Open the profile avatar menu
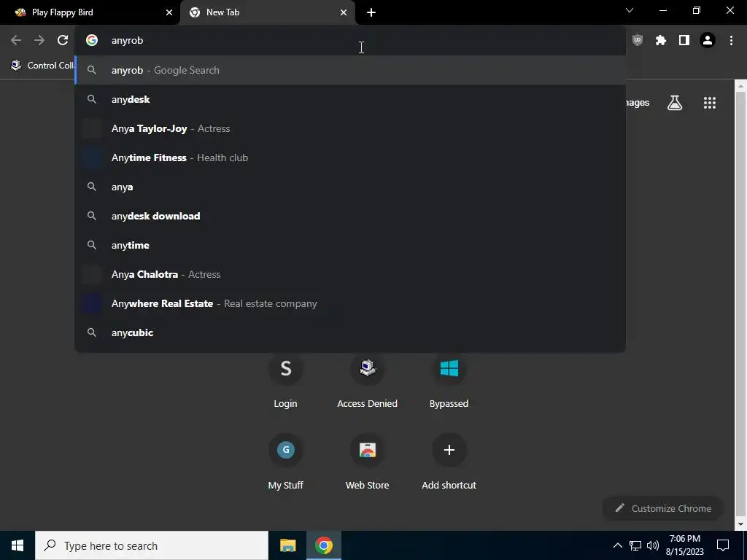This screenshot has height=560, width=747. tap(708, 41)
